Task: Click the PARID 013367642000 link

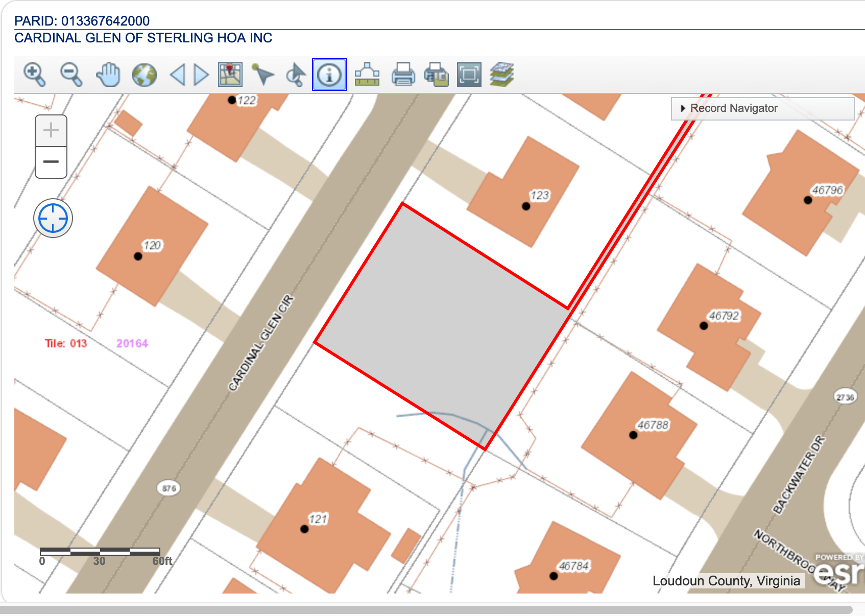Action: tap(80, 21)
